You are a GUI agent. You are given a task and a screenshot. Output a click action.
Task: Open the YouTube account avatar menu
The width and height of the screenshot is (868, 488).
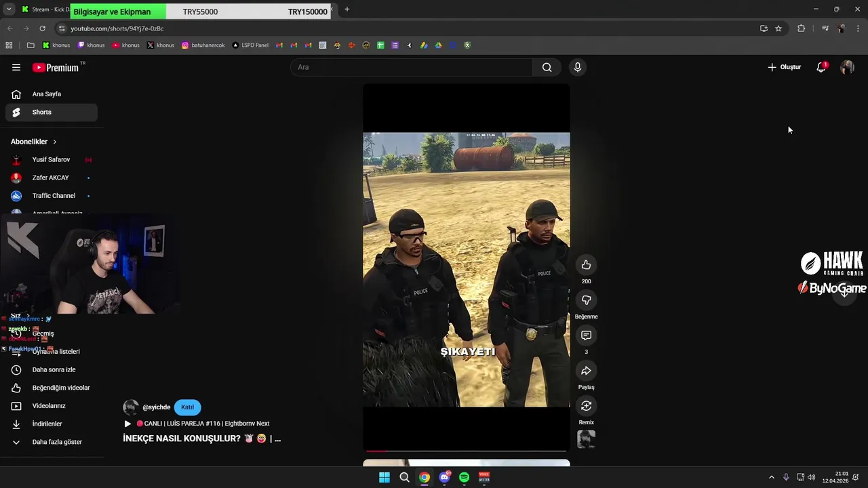point(847,67)
